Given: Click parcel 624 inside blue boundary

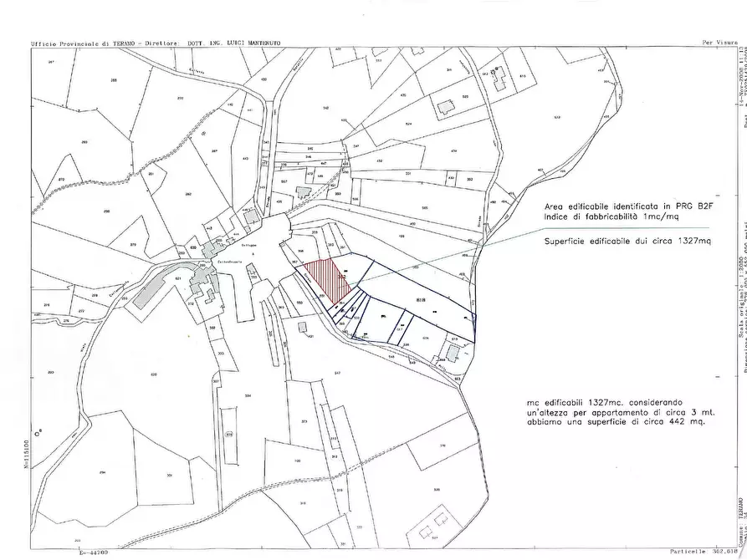Looking at the screenshot, I should pyautogui.click(x=425, y=339).
